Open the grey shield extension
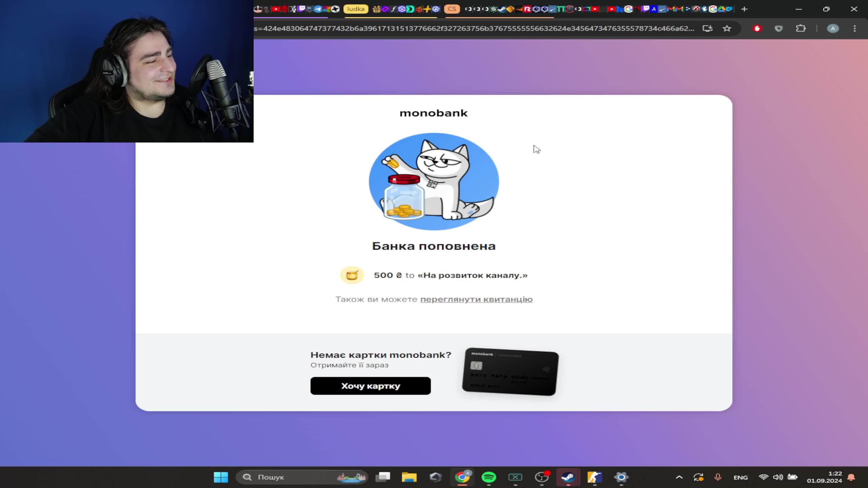Viewport: 868px width, 488px height. click(778, 28)
